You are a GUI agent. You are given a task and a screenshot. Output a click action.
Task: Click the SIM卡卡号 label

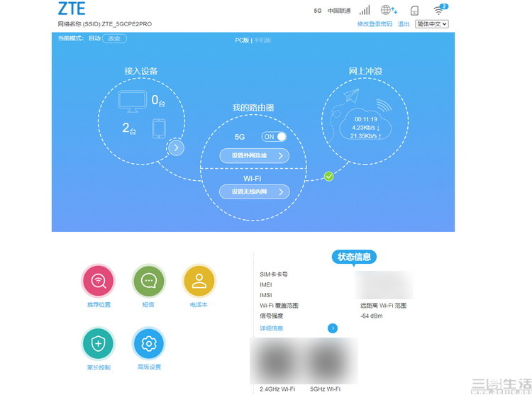[274, 274]
